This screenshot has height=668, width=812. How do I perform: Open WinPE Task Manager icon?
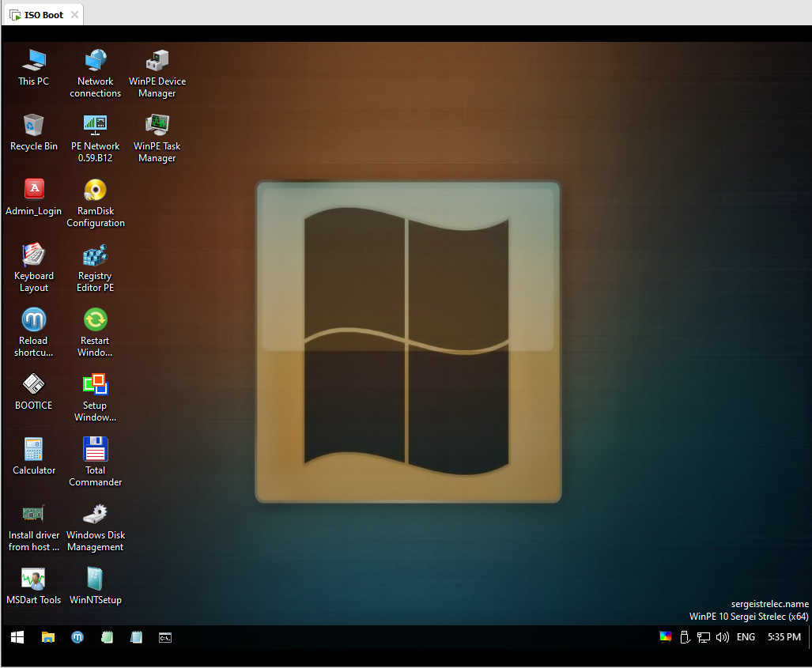(x=157, y=138)
